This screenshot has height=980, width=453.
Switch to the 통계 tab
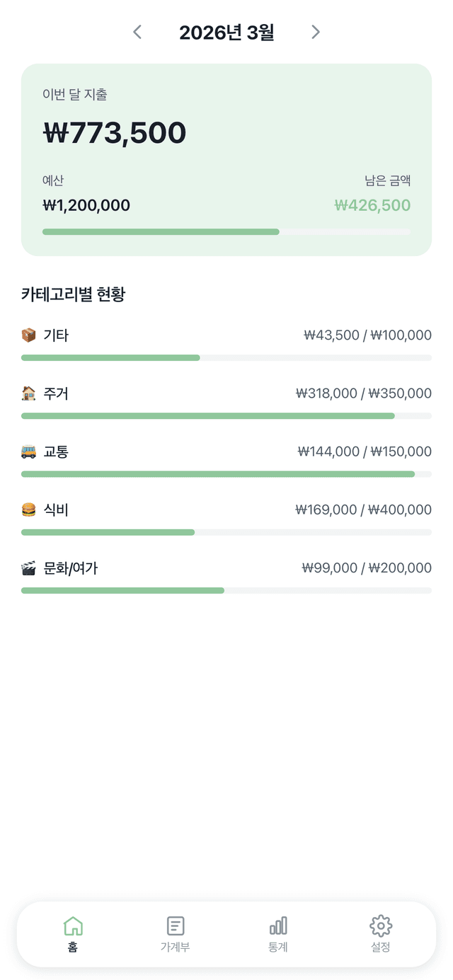click(x=277, y=934)
